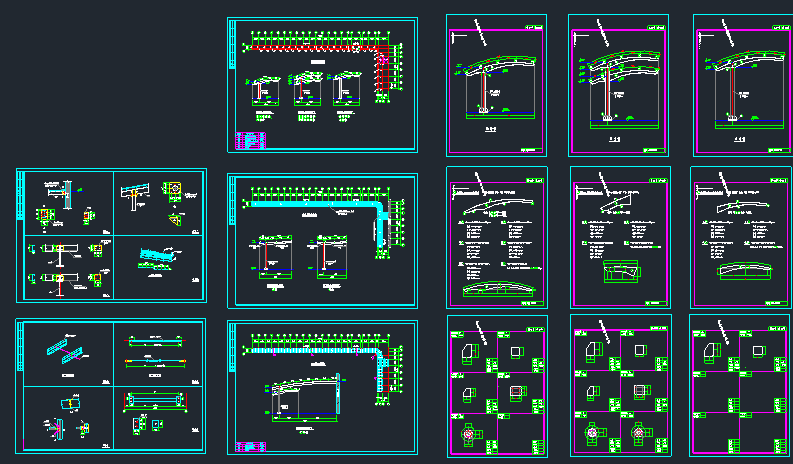Click the middle-row right portrait notes sheet
The height and width of the screenshot is (464, 793).
[739, 238]
